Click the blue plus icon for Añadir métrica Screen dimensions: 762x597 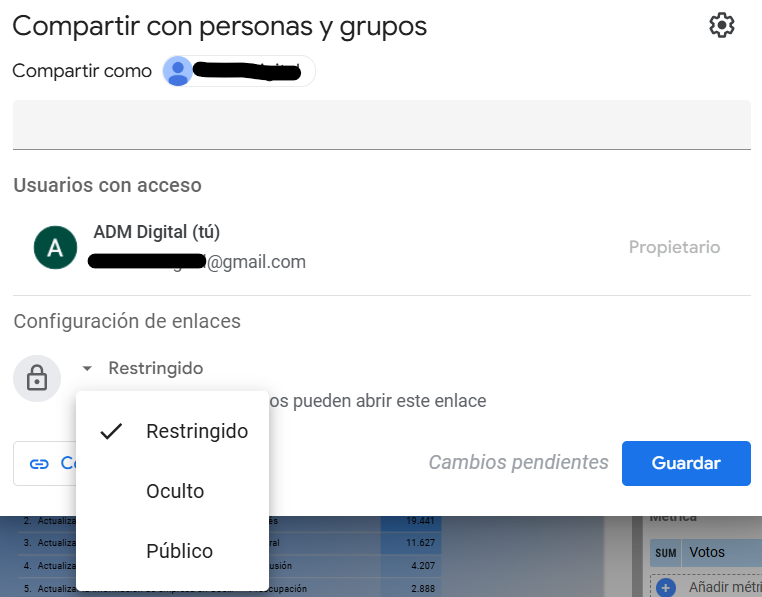pos(666,587)
